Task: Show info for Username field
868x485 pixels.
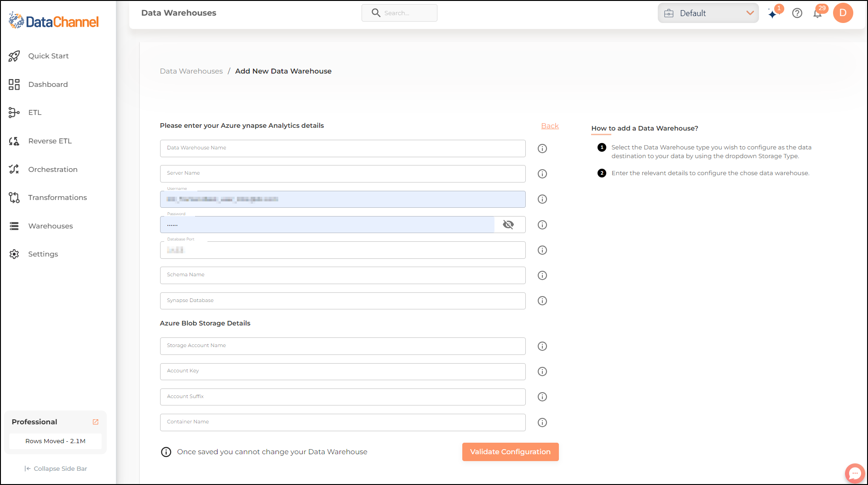Action: 542,199
